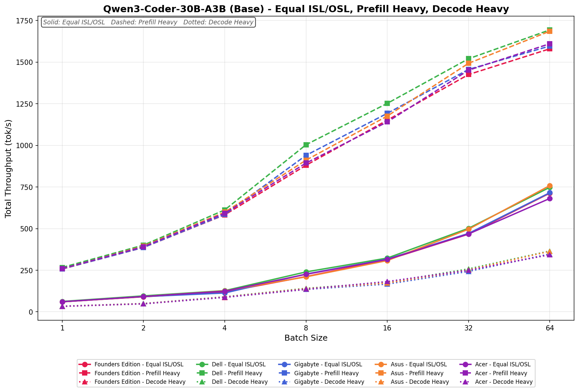Screen dimensions: 579x392
Task: Click the Acer Equal ISL/OSL circle at batch 64
Action: [550, 198]
